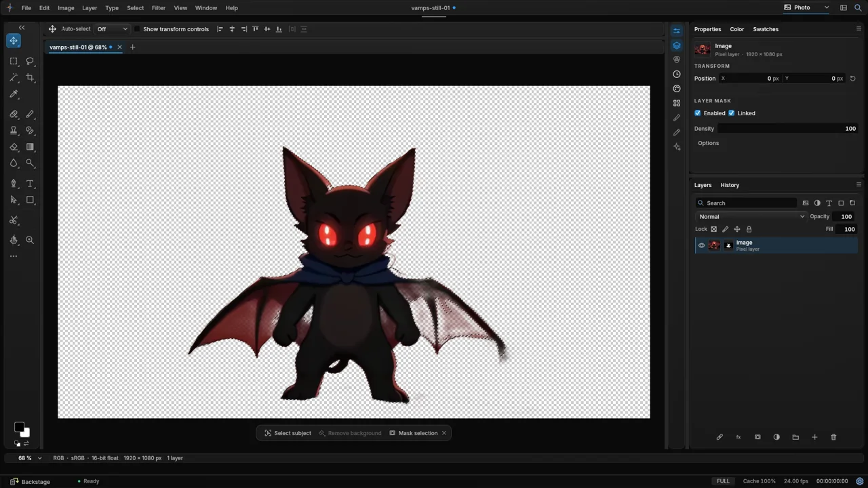The width and height of the screenshot is (868, 488).
Task: Click the foreground color swatch
Action: (x=19, y=427)
